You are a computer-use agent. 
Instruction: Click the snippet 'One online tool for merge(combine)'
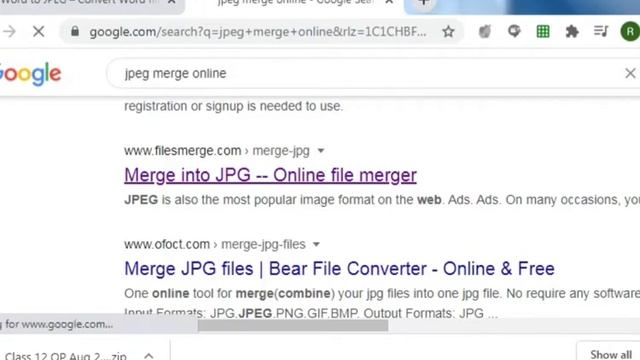[228, 293]
